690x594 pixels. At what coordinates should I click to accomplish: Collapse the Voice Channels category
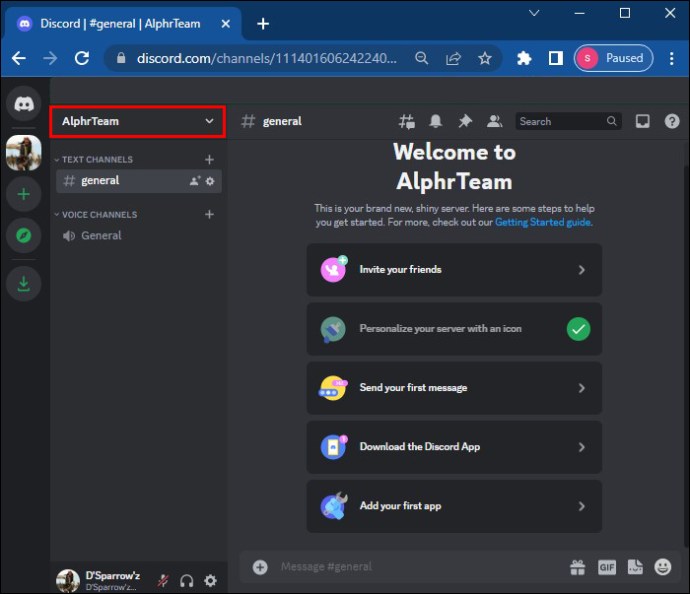click(95, 215)
